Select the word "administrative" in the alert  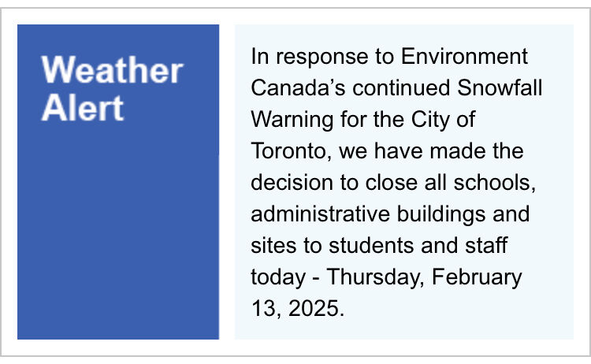[321, 214]
